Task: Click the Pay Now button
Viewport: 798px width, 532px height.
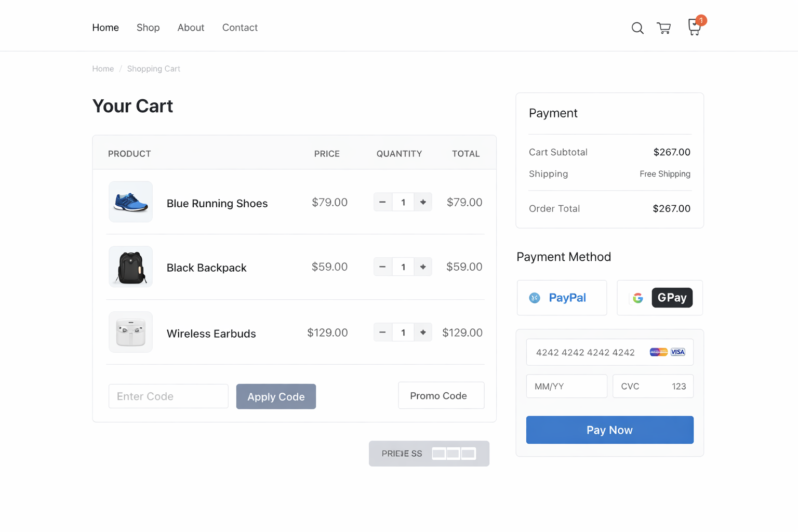Action: click(x=609, y=430)
